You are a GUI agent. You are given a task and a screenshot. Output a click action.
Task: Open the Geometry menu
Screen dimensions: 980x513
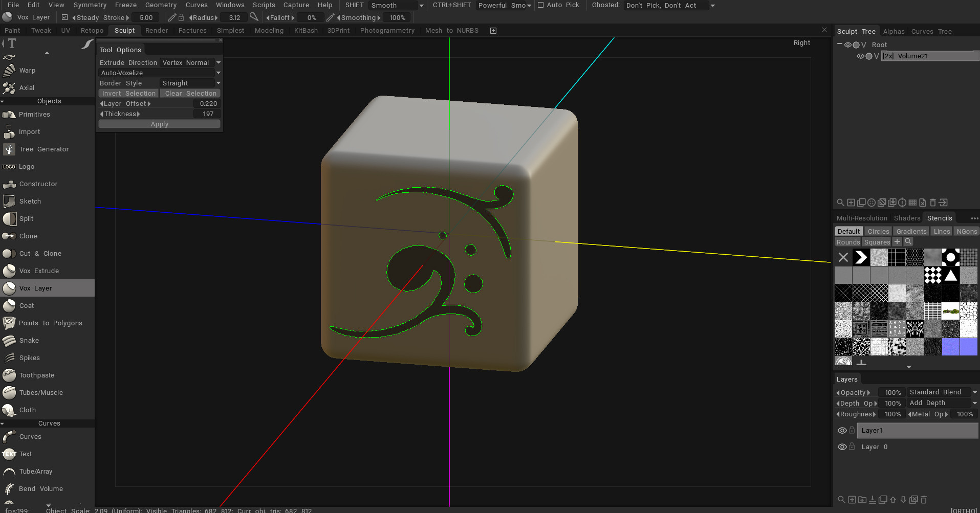(x=161, y=5)
